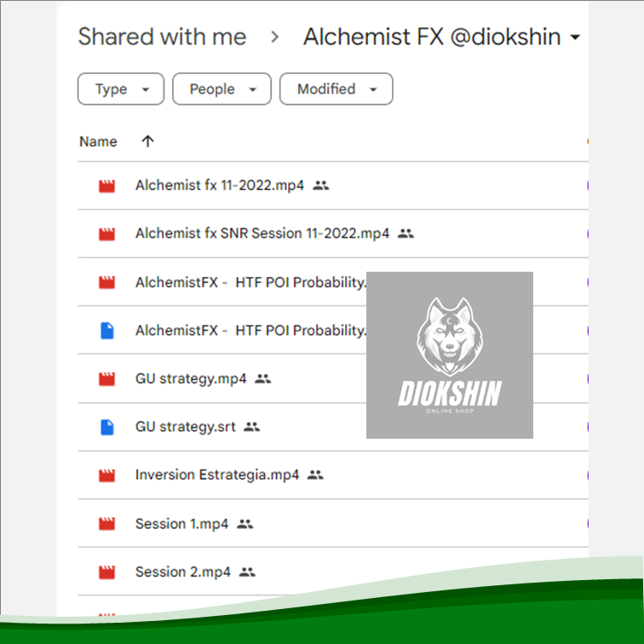Select GU strategy.mp4 file
The height and width of the screenshot is (644, 644).
coord(191,379)
